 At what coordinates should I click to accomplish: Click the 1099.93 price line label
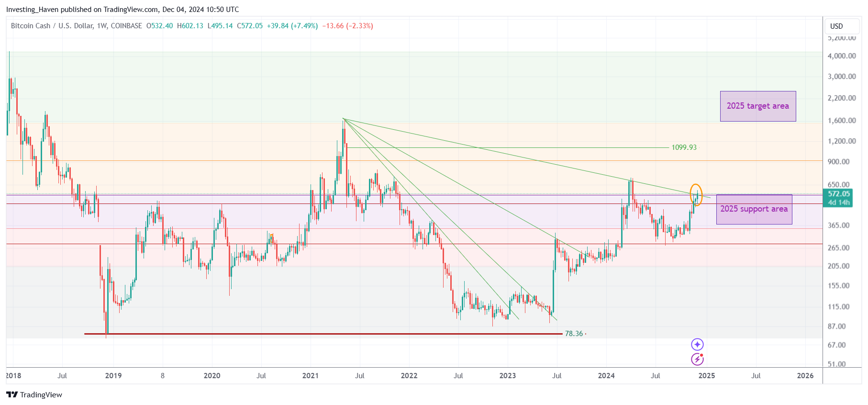684,147
